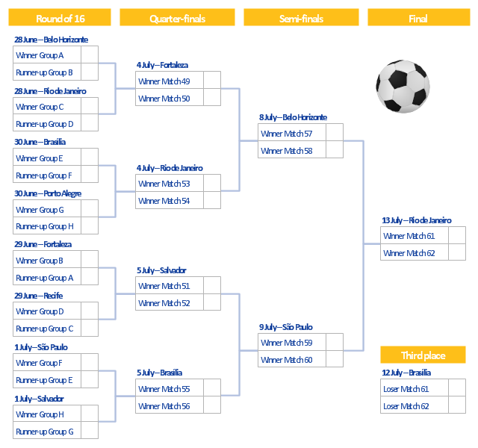Select the Winner Group H cell
Image resolution: width=478 pixels, height=448 pixels.
[x=47, y=414]
